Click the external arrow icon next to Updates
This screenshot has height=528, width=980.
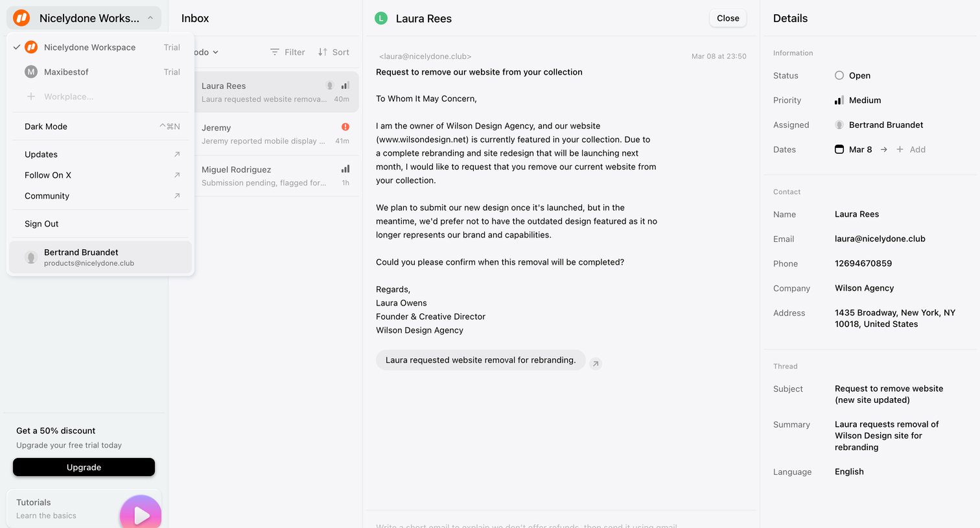tap(177, 154)
